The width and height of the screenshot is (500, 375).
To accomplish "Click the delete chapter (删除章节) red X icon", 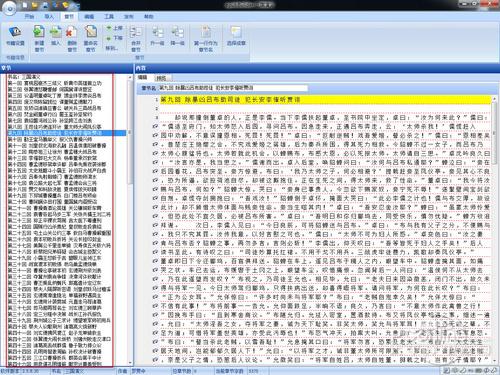I will pyautogui.click(x=72, y=38).
